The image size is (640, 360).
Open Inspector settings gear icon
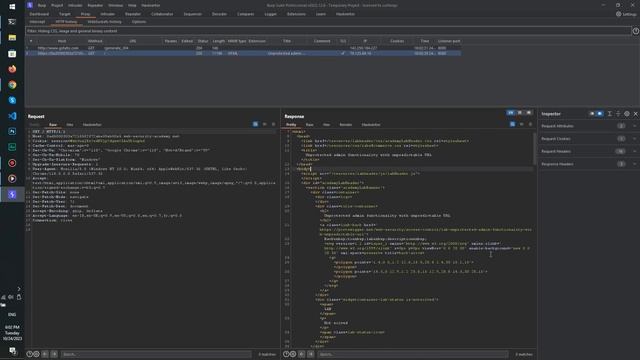click(x=627, y=114)
